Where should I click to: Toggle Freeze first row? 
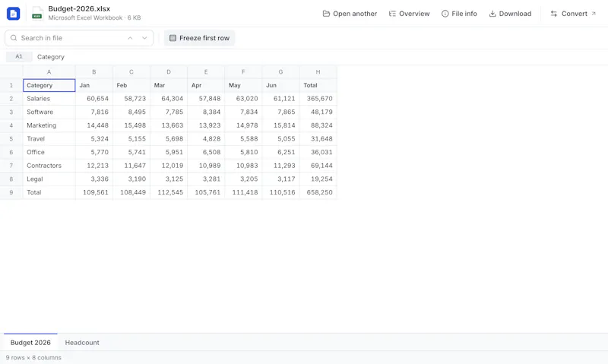(199, 38)
